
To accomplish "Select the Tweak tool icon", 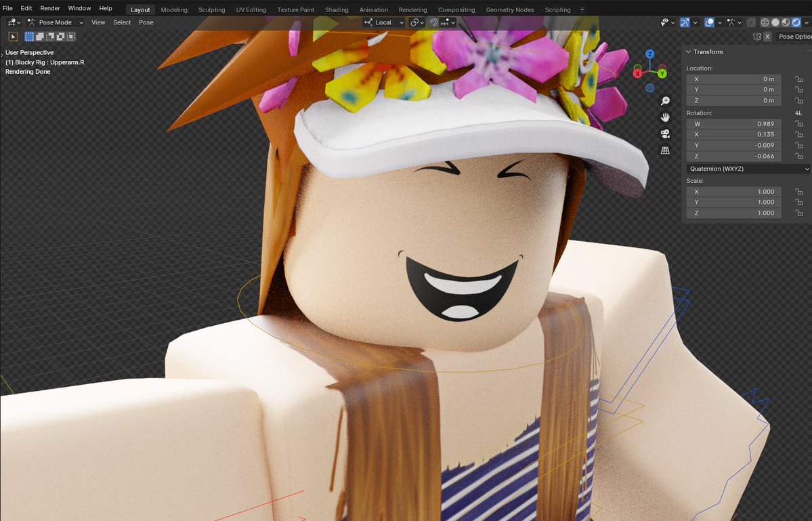I will (x=13, y=37).
